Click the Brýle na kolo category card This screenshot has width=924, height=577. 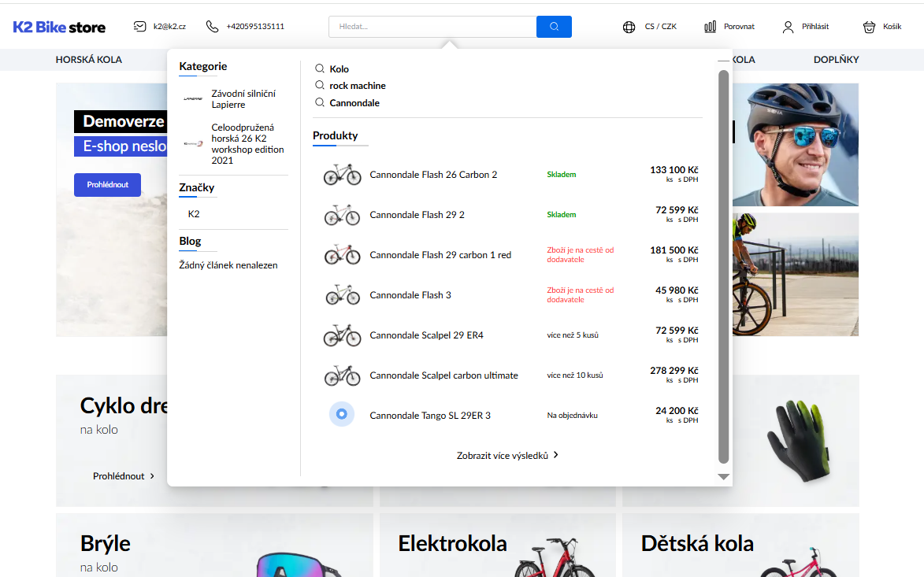coord(214,546)
